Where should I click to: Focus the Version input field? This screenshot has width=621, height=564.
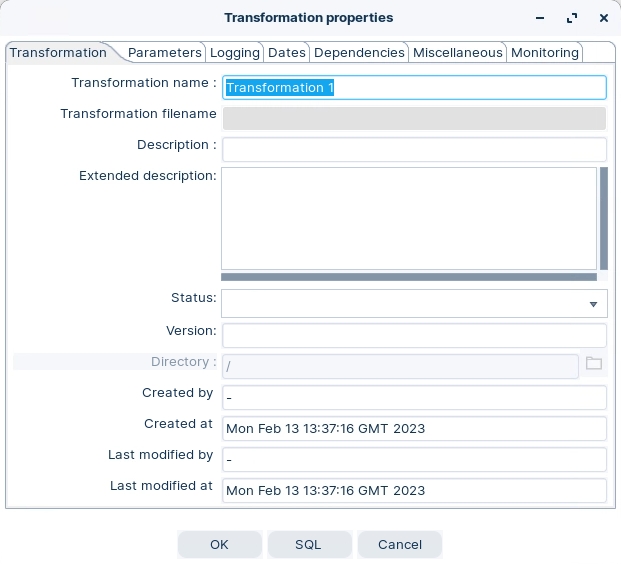[x=414, y=335]
